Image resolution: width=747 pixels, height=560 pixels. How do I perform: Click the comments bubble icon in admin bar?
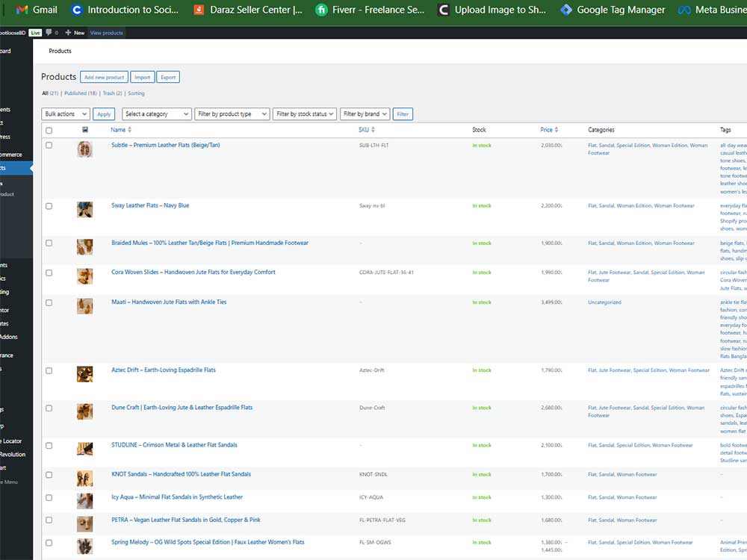49,32
